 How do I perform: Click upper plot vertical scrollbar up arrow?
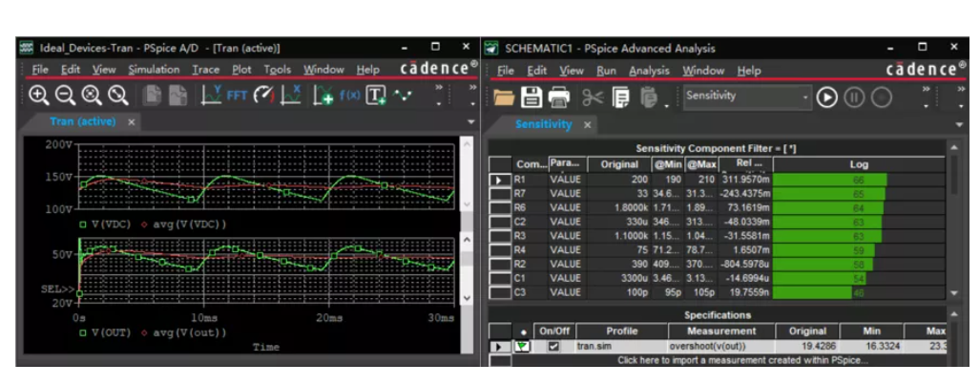(467, 143)
